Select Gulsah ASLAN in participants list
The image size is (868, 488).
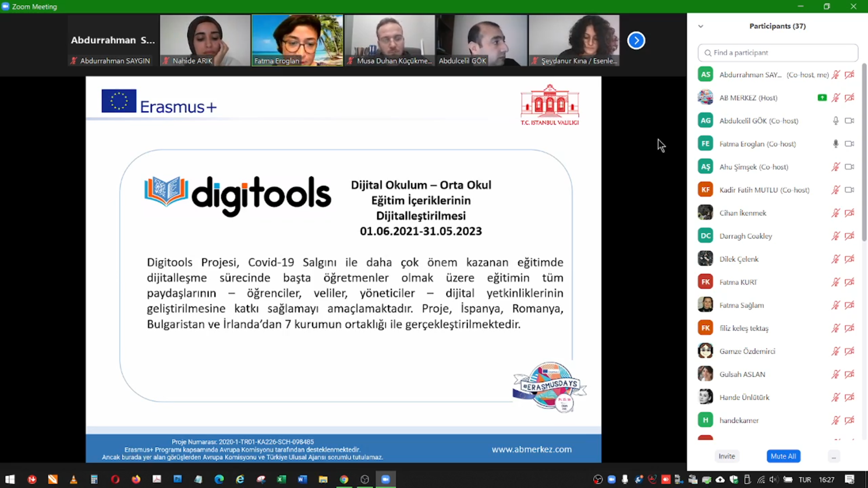click(x=742, y=375)
